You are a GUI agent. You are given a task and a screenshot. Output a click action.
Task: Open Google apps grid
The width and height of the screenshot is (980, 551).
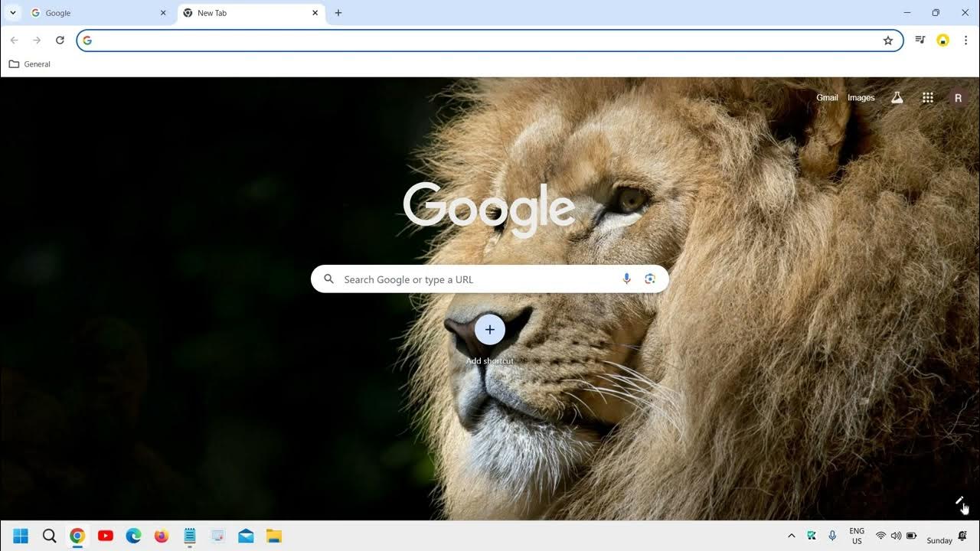point(928,98)
